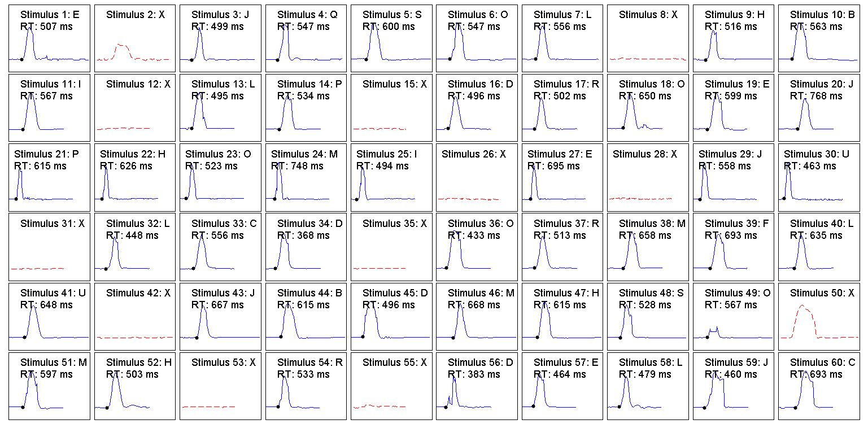Image resolution: width=868 pixels, height=424 pixels.
Task: Click the RT: 368 ms text
Action: (303, 235)
